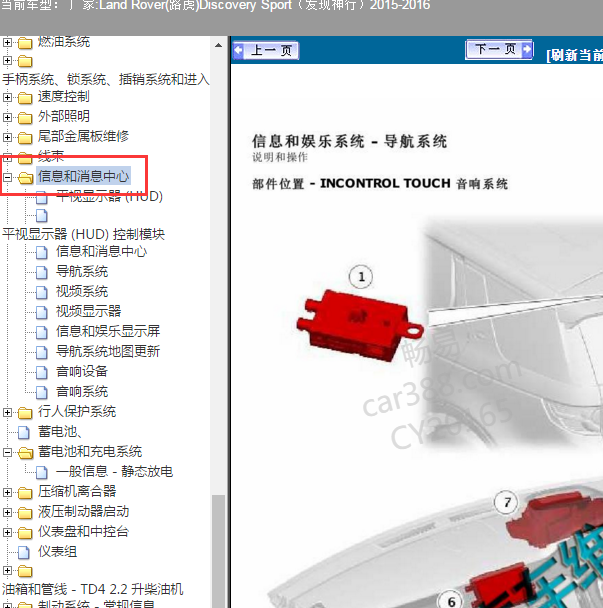
Task: Open the 平视显示器 (HUD) 控制模块 page
Action: [83, 234]
